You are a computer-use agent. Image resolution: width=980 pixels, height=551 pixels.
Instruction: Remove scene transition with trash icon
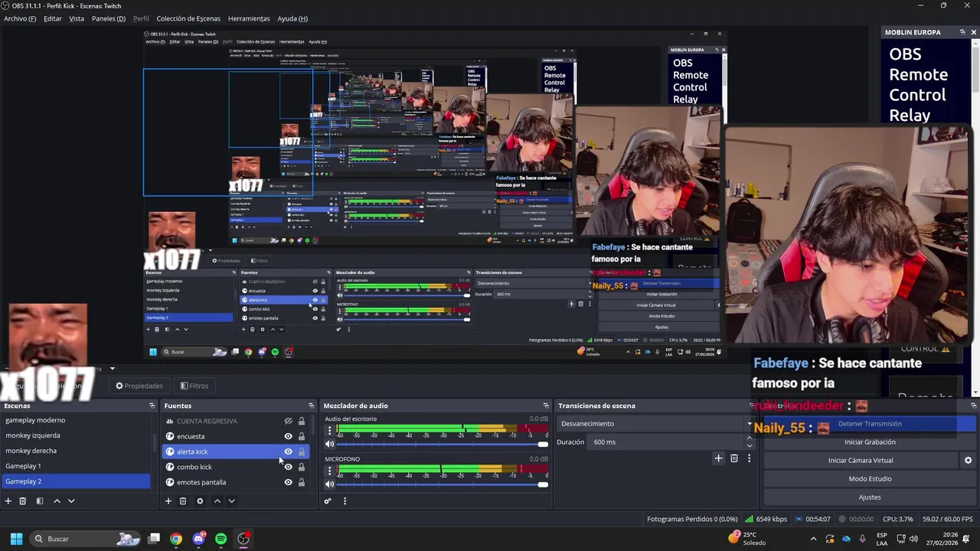coord(733,458)
